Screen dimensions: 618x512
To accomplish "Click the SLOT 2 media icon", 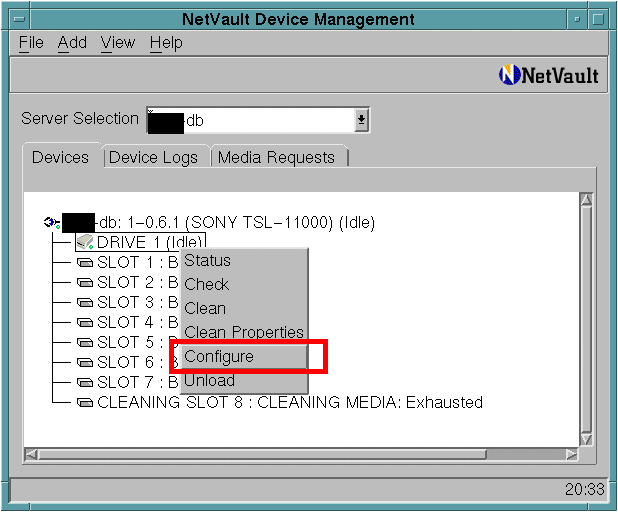I will tap(84, 283).
